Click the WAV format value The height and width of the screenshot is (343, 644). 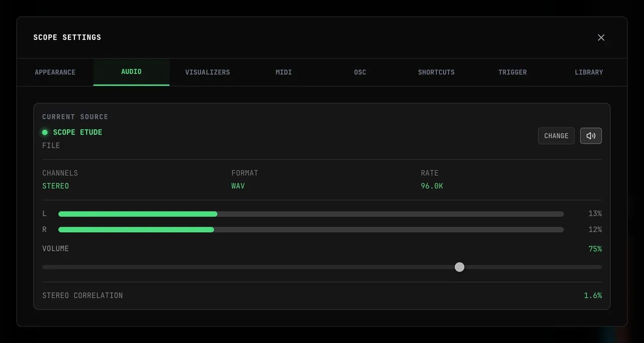pyautogui.click(x=238, y=186)
